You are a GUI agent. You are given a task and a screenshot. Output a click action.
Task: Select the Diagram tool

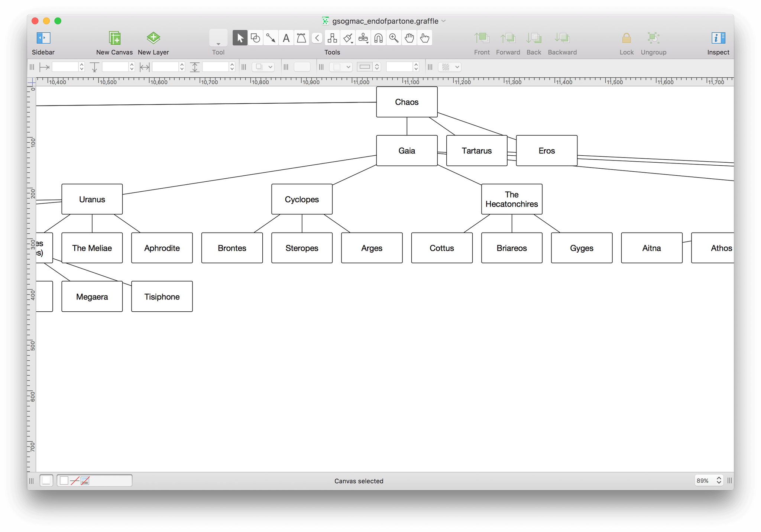pyautogui.click(x=332, y=38)
